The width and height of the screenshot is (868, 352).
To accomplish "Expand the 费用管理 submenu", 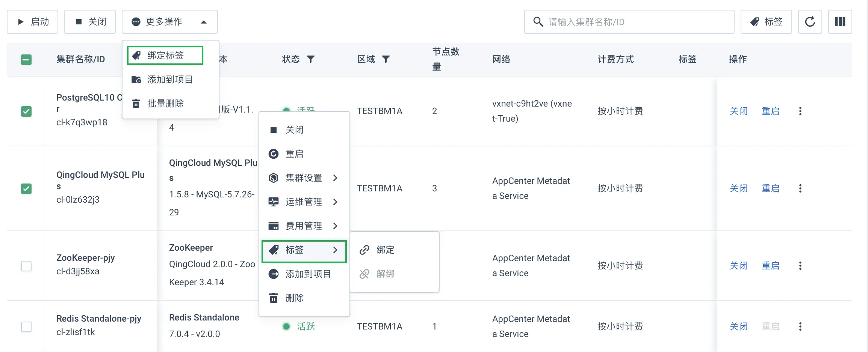I will click(304, 226).
